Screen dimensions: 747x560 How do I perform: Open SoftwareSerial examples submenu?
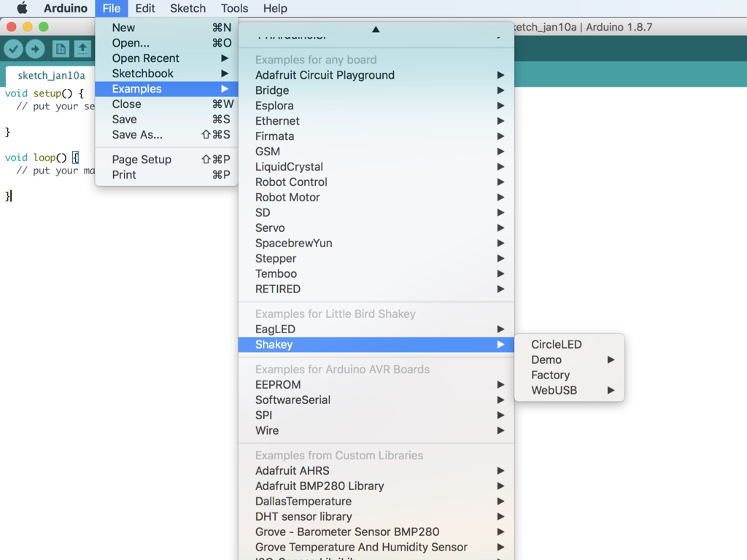tap(376, 400)
